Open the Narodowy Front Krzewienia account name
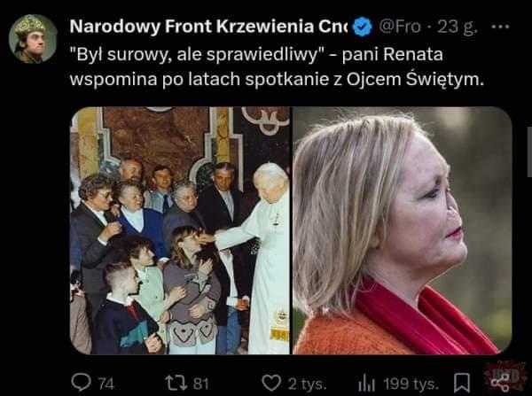Screen dimensions: 532x396 [209, 27]
